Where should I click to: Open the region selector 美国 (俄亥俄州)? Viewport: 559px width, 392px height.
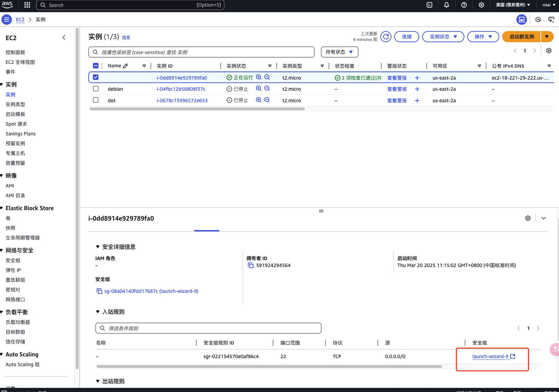[x=513, y=5]
